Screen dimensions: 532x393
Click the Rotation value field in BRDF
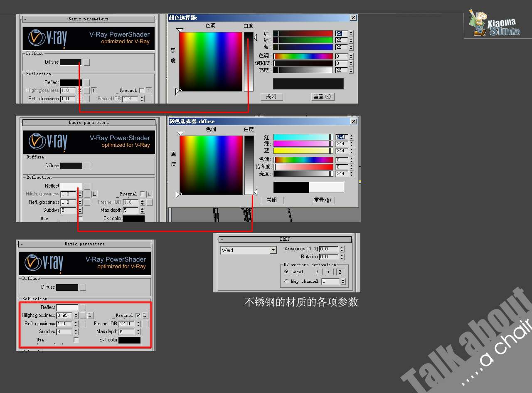(329, 257)
